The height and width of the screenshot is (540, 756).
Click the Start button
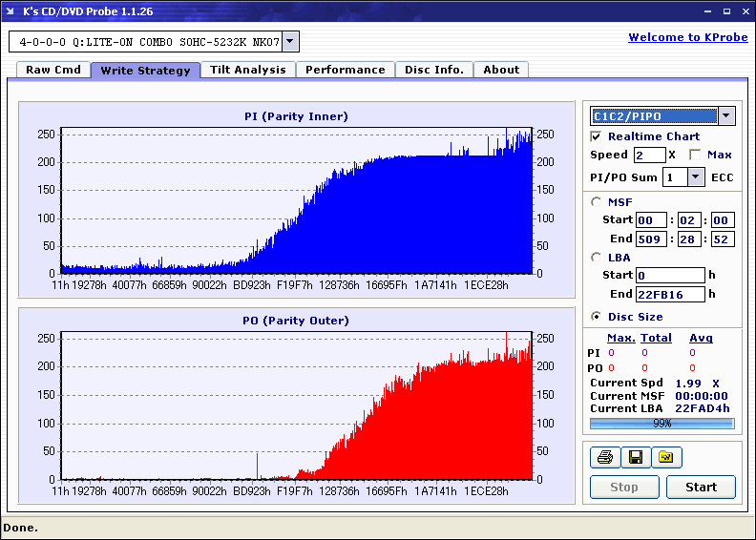[x=701, y=487]
